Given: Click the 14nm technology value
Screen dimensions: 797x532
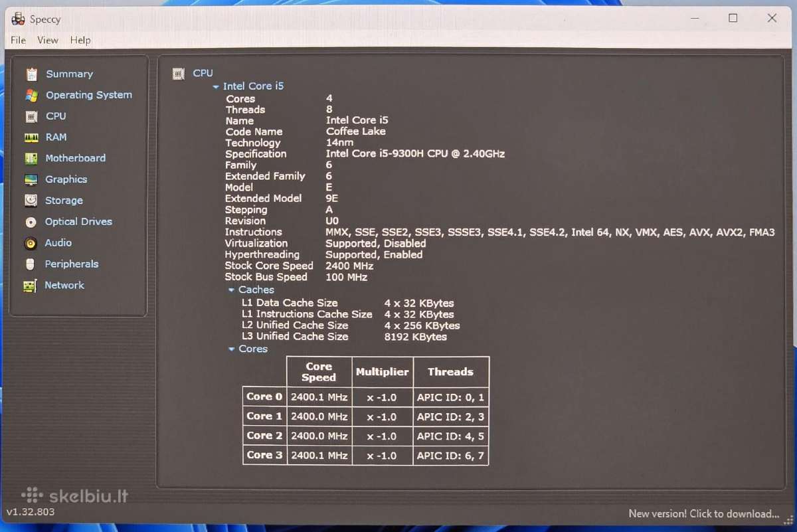Looking at the screenshot, I should click(339, 143).
